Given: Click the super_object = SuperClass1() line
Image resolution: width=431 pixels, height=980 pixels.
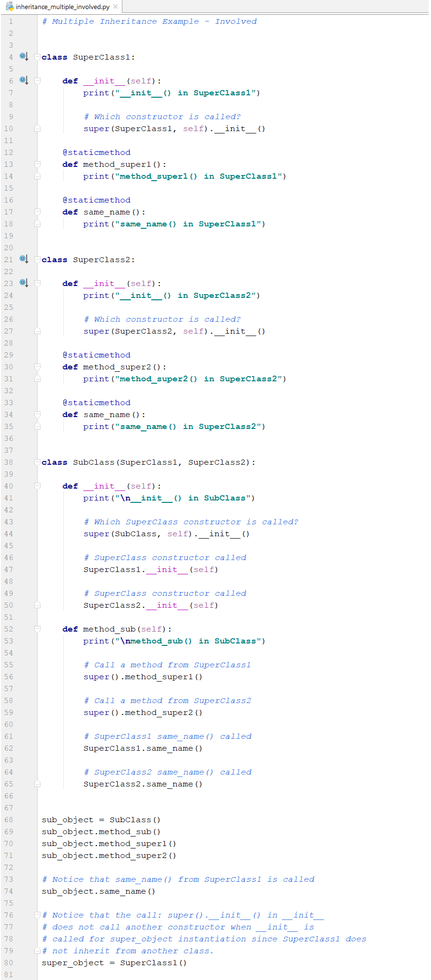Looking at the screenshot, I should [114, 963].
